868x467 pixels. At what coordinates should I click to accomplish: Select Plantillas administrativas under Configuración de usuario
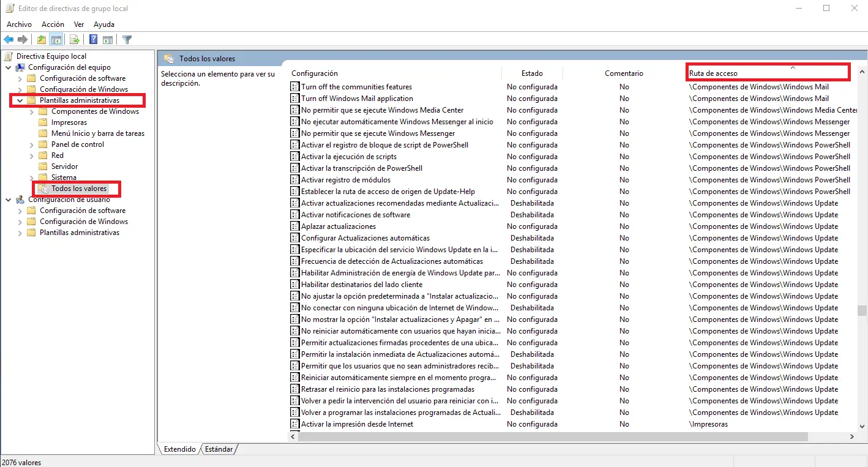tap(80, 233)
